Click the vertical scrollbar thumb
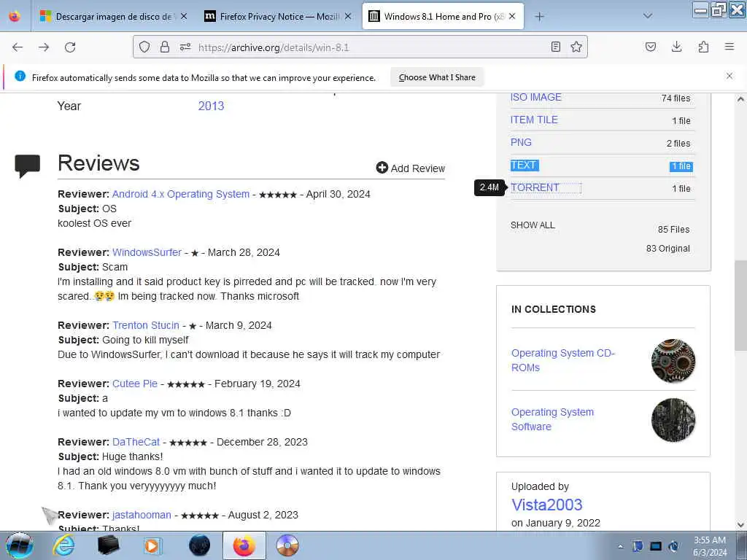 point(740,306)
